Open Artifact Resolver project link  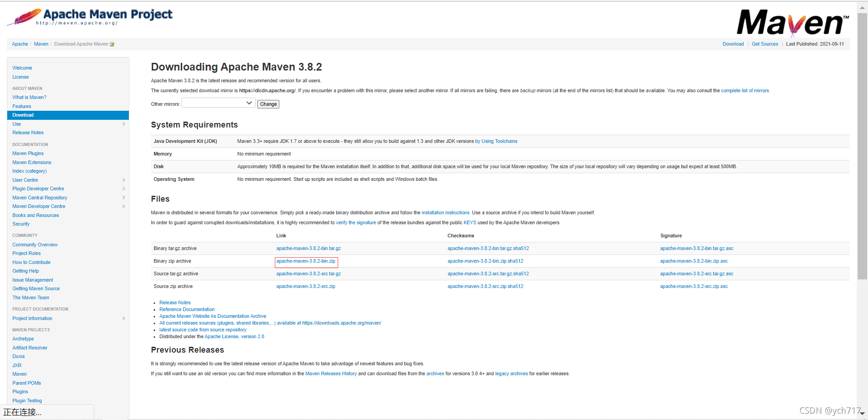30,348
